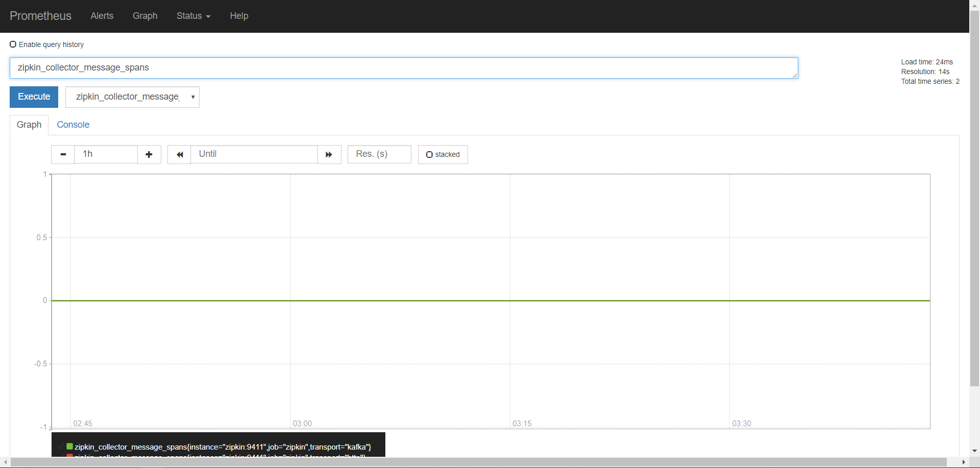Open the Graph page from navbar
This screenshot has width=980, height=468.
pos(145,16)
